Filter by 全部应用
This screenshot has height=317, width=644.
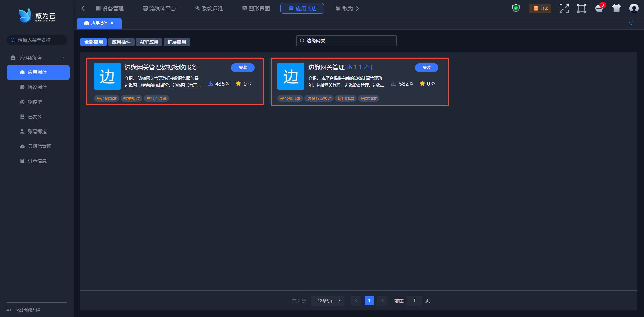(94, 42)
